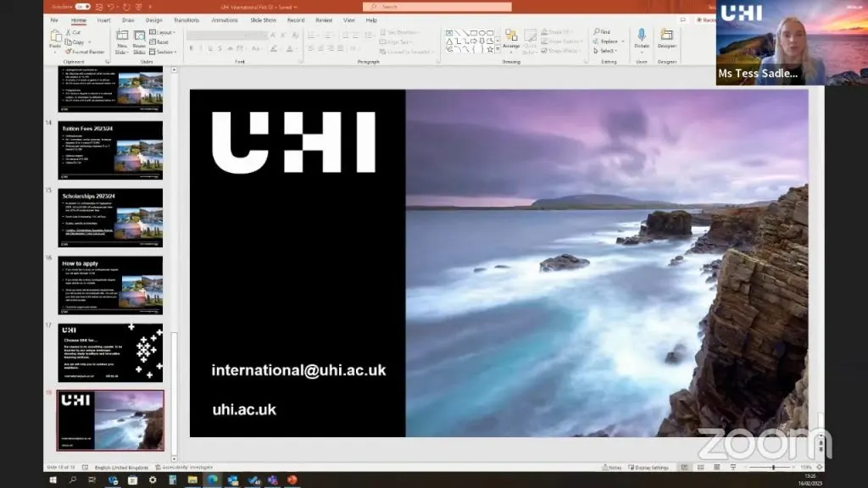Select slide 14 Tuition Fees thumbnail

click(111, 150)
